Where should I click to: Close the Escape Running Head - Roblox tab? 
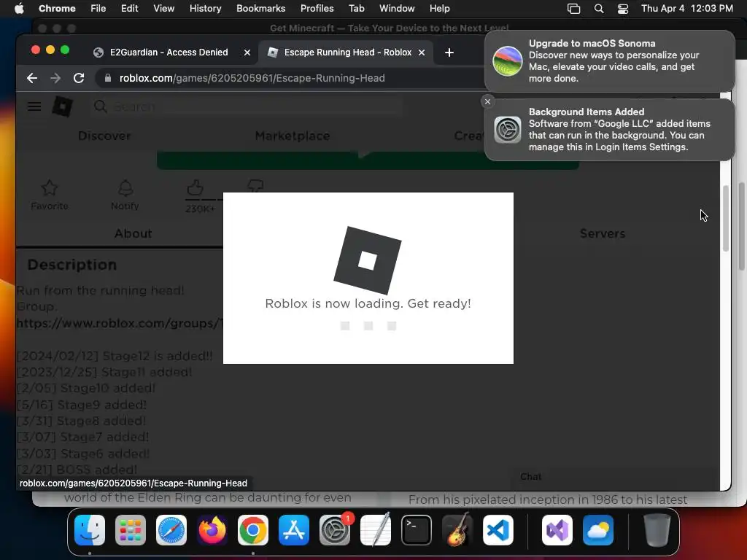(x=422, y=52)
